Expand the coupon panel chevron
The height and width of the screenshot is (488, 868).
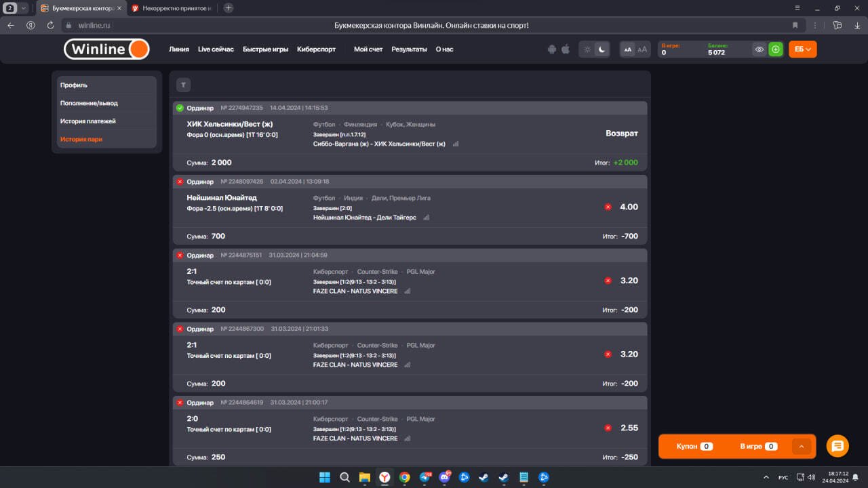click(801, 447)
